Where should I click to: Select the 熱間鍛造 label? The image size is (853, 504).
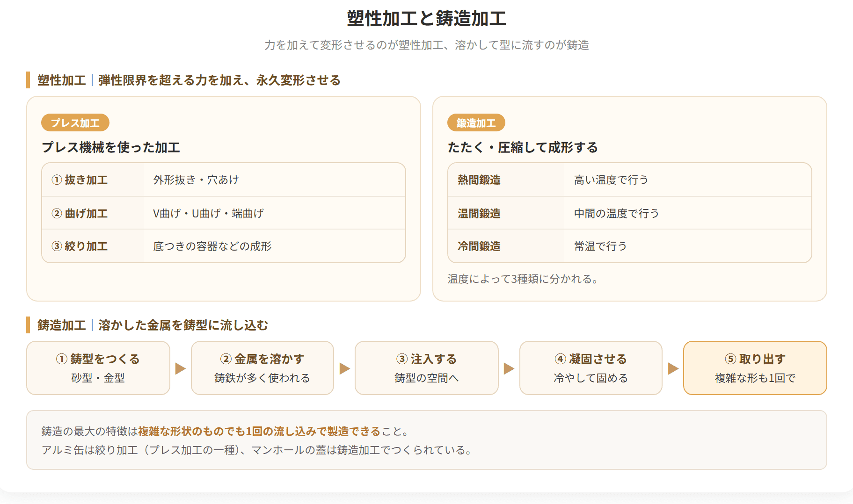pyautogui.click(x=479, y=180)
